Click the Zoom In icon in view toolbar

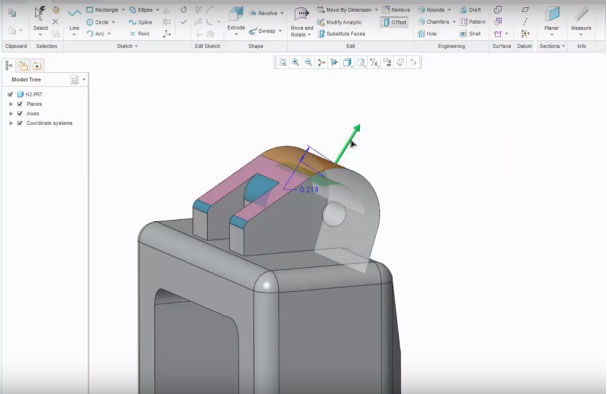(295, 62)
